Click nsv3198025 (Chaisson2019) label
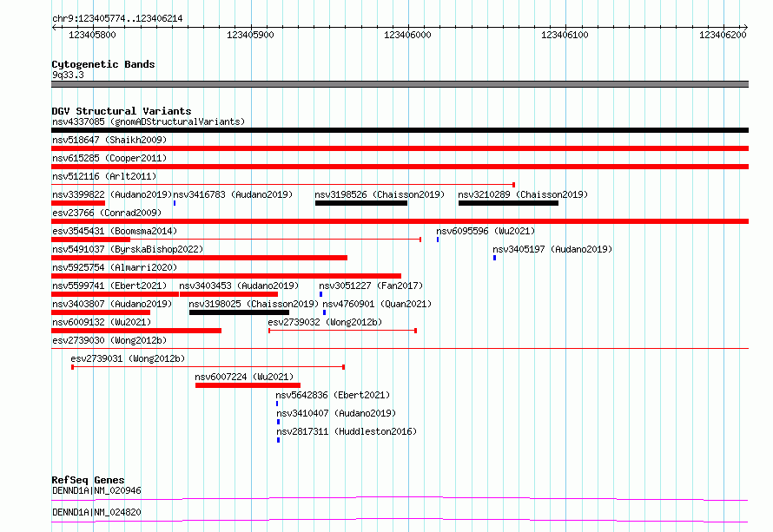773x532 pixels. (254, 304)
